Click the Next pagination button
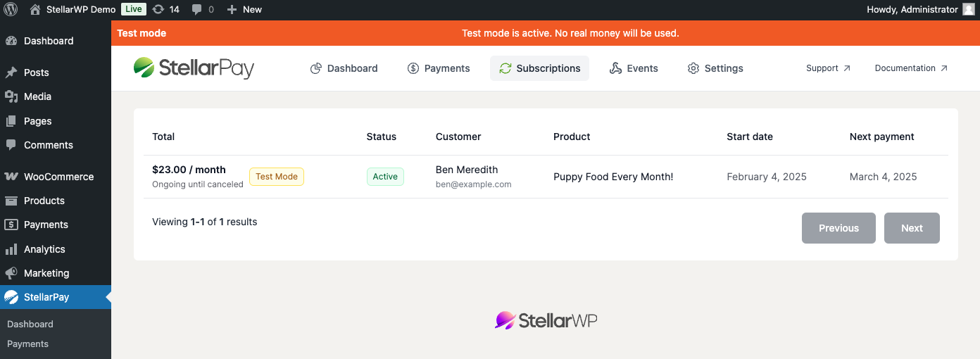Image resolution: width=980 pixels, height=359 pixels. point(912,228)
